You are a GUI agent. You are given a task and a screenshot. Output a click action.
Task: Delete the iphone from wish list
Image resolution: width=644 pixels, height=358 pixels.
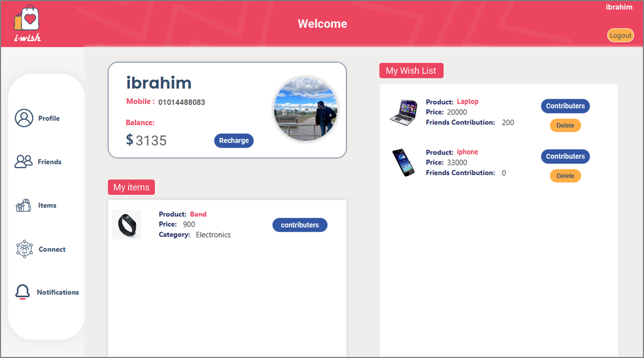[565, 175]
